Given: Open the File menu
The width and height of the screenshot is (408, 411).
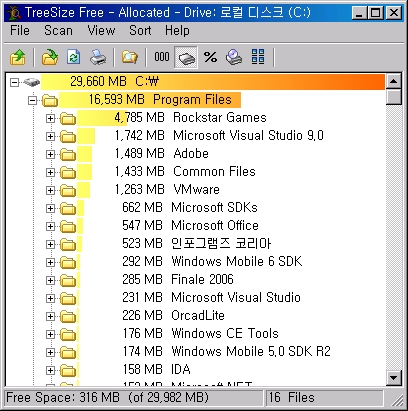Looking at the screenshot, I should click(x=20, y=31).
